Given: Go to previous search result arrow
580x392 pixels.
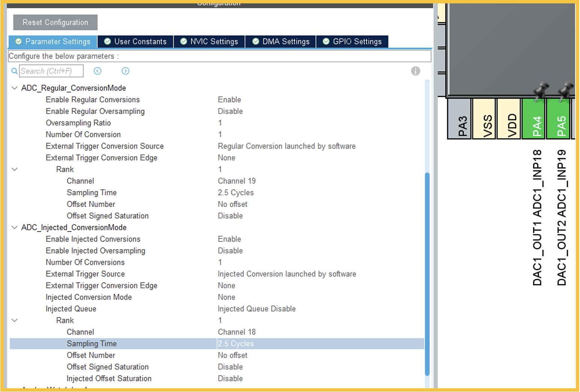Looking at the screenshot, I should [98, 71].
